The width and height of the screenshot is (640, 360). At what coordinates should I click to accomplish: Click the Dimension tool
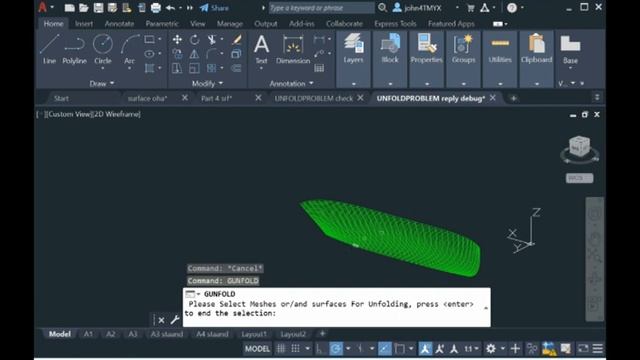[x=293, y=49]
